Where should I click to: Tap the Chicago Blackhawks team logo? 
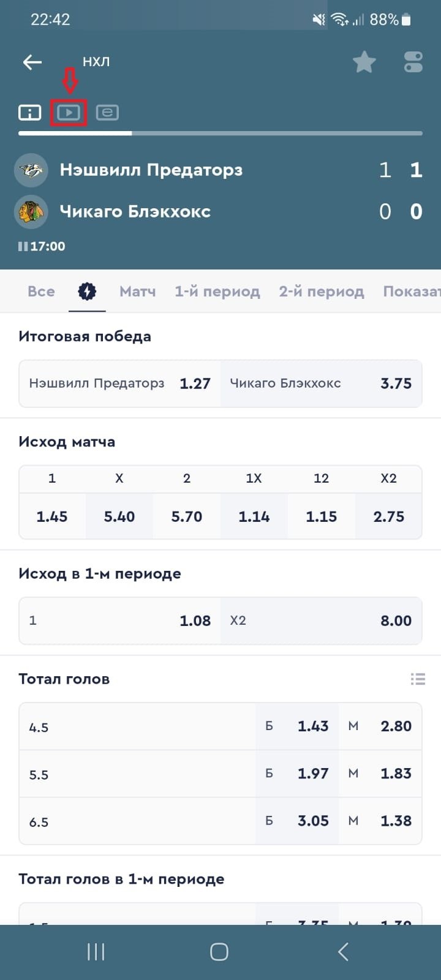[x=31, y=211]
